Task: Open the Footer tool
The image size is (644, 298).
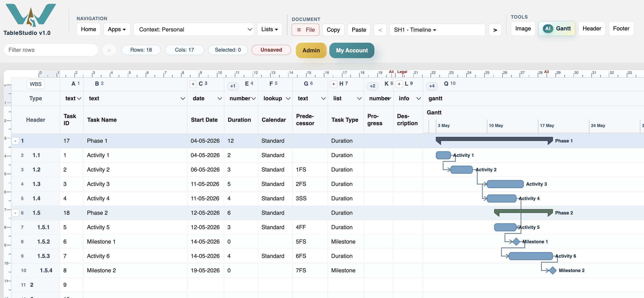Action: [621, 29]
